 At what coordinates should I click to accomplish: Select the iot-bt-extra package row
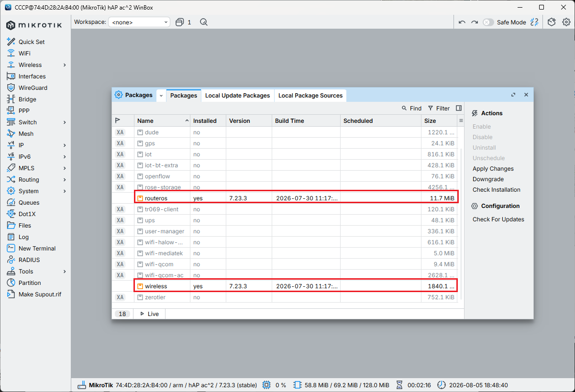click(x=285, y=165)
